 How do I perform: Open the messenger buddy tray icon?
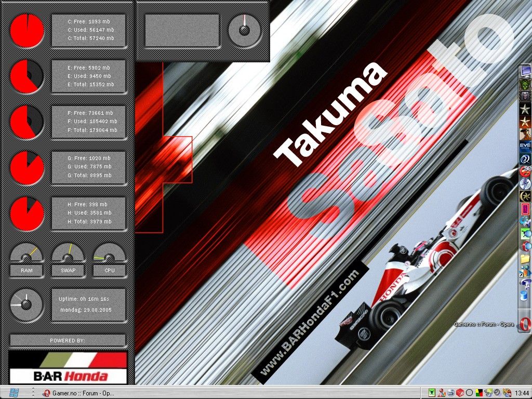click(442, 393)
